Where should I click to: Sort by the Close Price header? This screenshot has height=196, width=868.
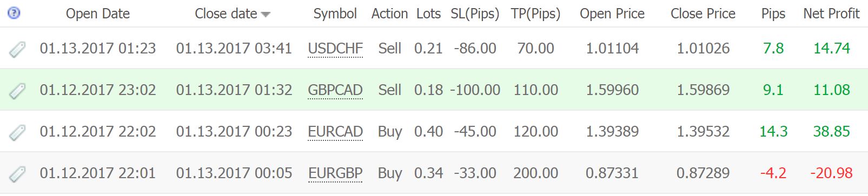click(x=703, y=14)
